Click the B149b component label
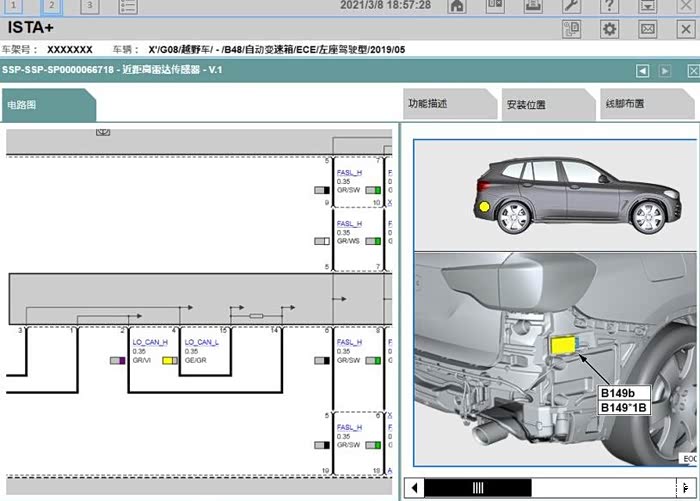The height and width of the screenshot is (501, 700). click(624, 393)
